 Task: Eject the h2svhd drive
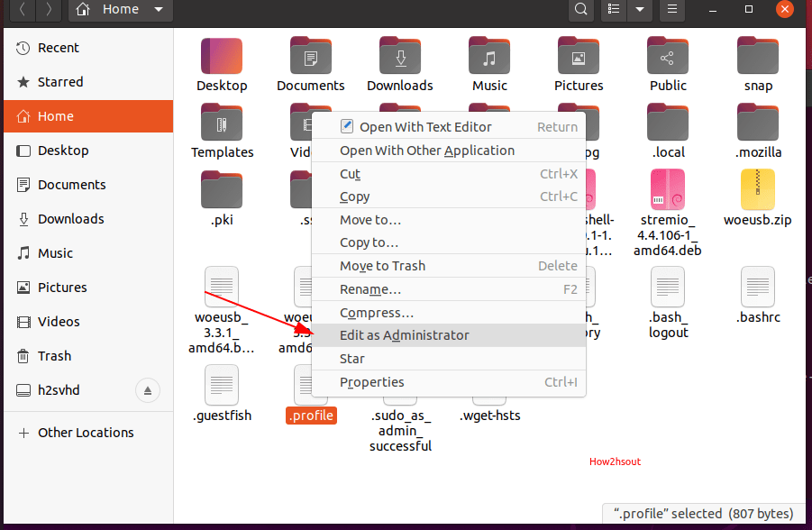point(147,389)
